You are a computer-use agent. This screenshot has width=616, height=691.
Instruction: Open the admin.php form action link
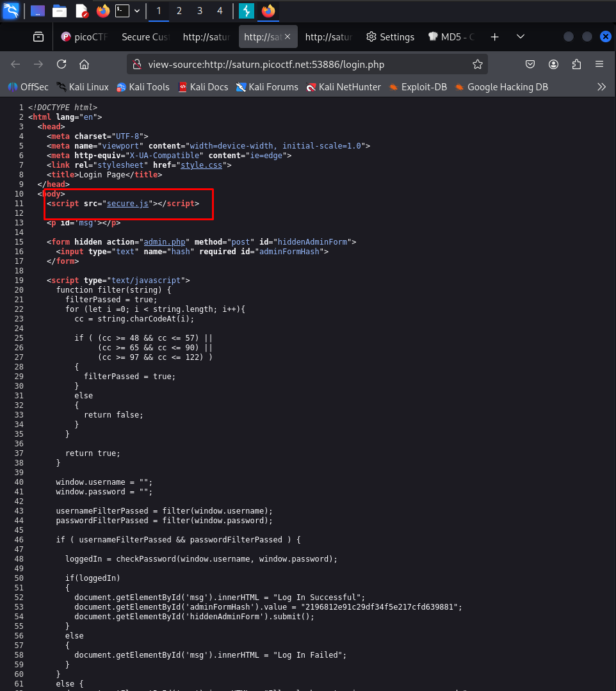coord(165,241)
